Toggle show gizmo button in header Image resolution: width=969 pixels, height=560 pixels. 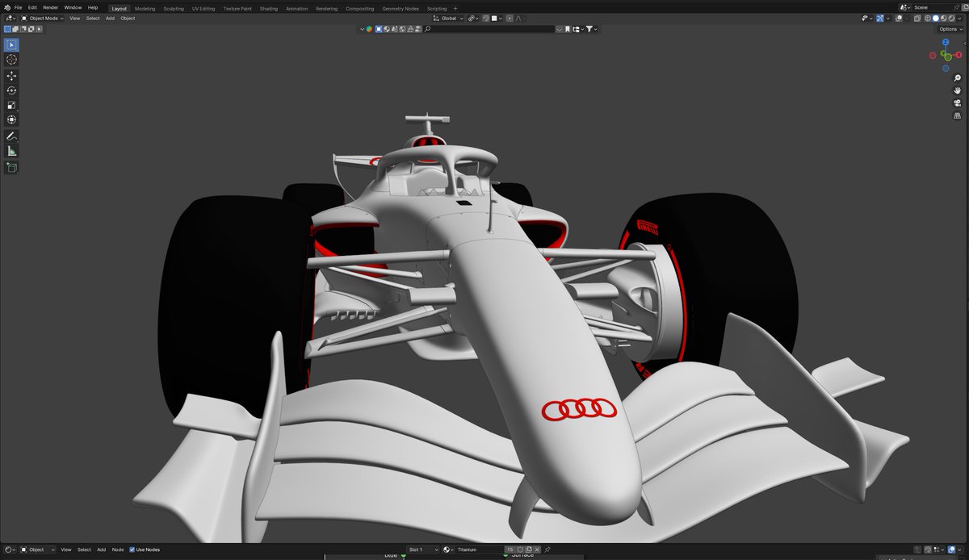880,18
